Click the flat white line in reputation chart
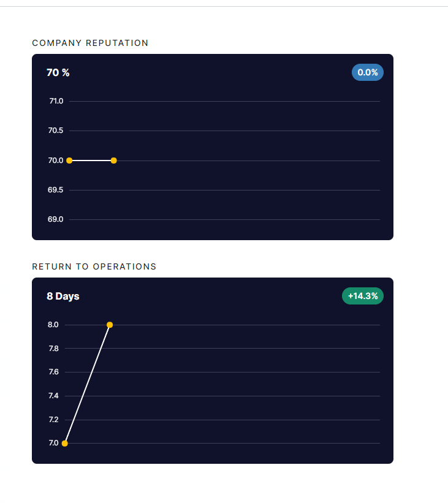 click(x=91, y=161)
